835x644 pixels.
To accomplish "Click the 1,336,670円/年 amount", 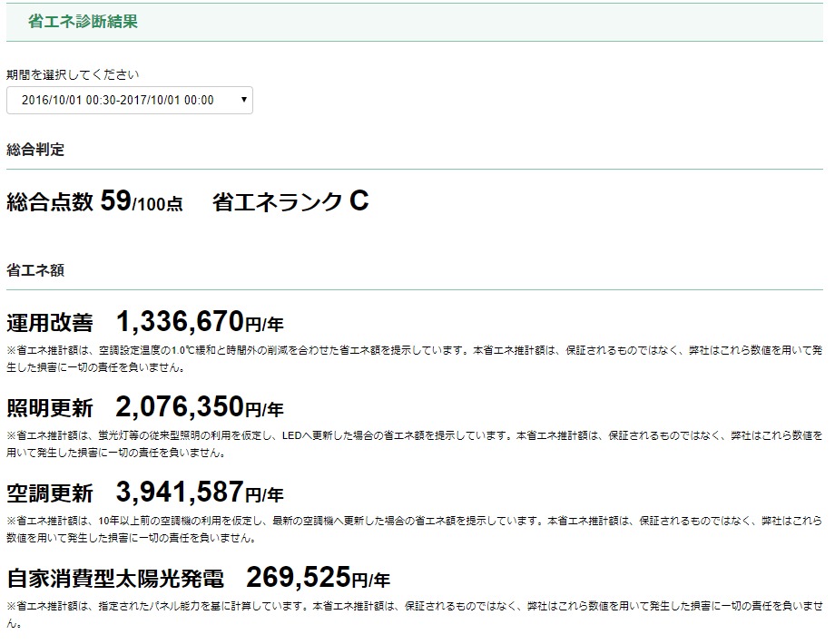I will coord(200,321).
